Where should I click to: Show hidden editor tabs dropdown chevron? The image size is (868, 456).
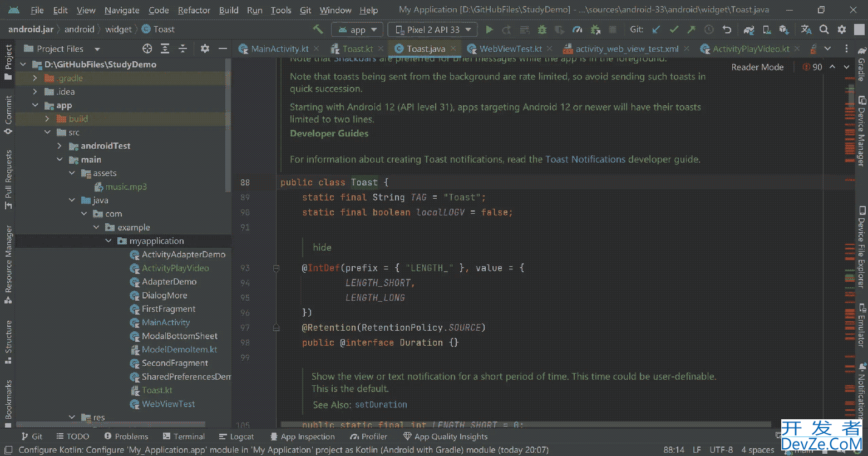coord(827,48)
